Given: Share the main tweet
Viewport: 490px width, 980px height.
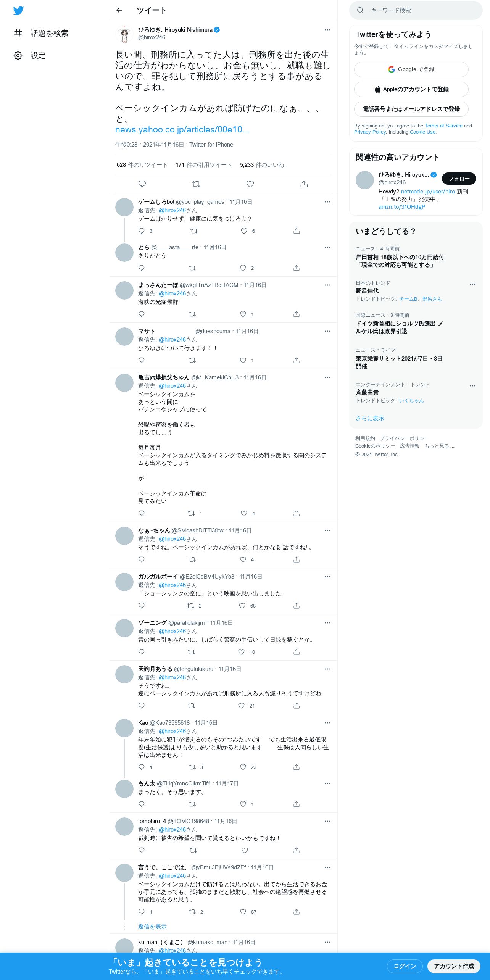Looking at the screenshot, I should 304,184.
